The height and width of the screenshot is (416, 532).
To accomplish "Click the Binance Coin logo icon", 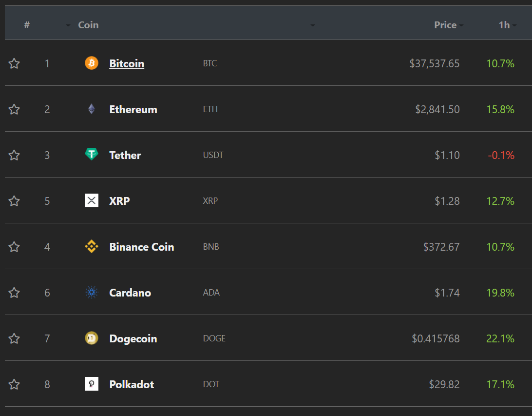I will 92,247.
